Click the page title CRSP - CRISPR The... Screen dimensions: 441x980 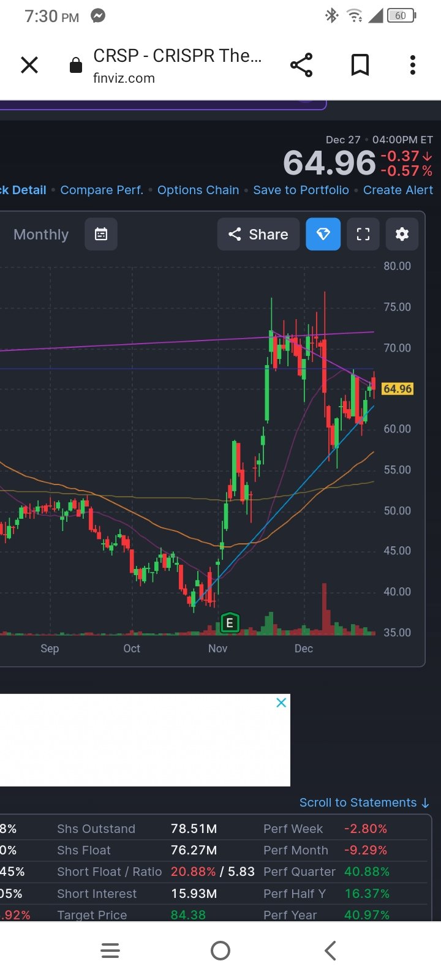pyautogui.click(x=178, y=56)
